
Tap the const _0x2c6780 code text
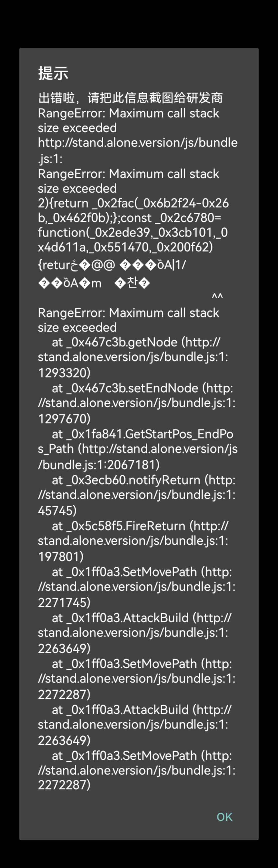point(170,218)
